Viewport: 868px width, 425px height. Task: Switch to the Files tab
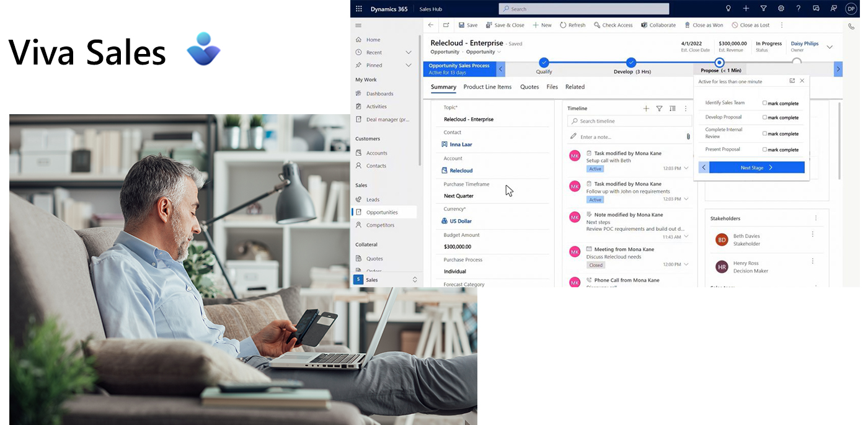tap(552, 87)
